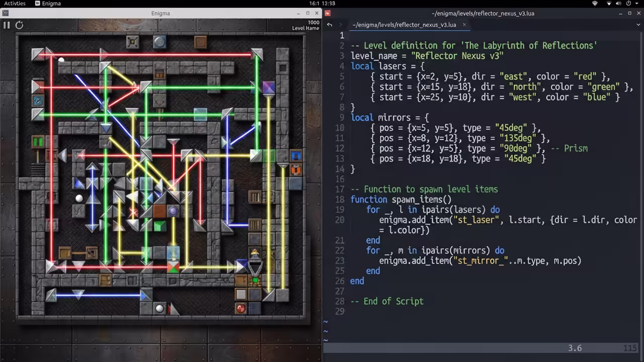Click the blue round switch on the left wall
Screen dimensions: 644x362
click(x=38, y=101)
